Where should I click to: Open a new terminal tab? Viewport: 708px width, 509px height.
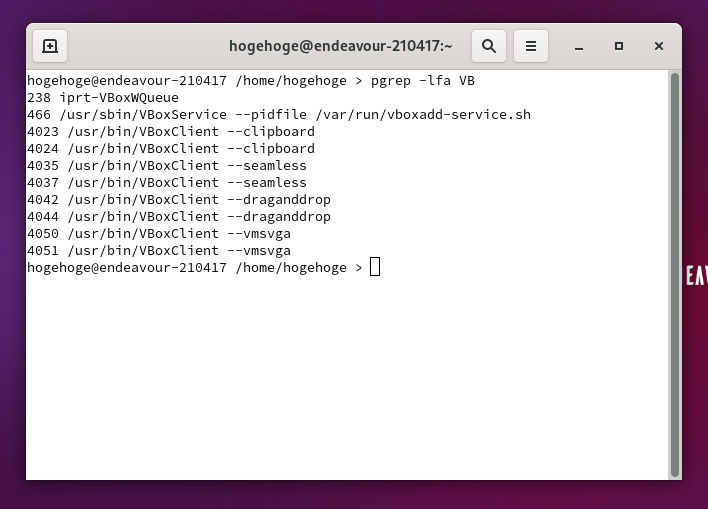point(50,46)
